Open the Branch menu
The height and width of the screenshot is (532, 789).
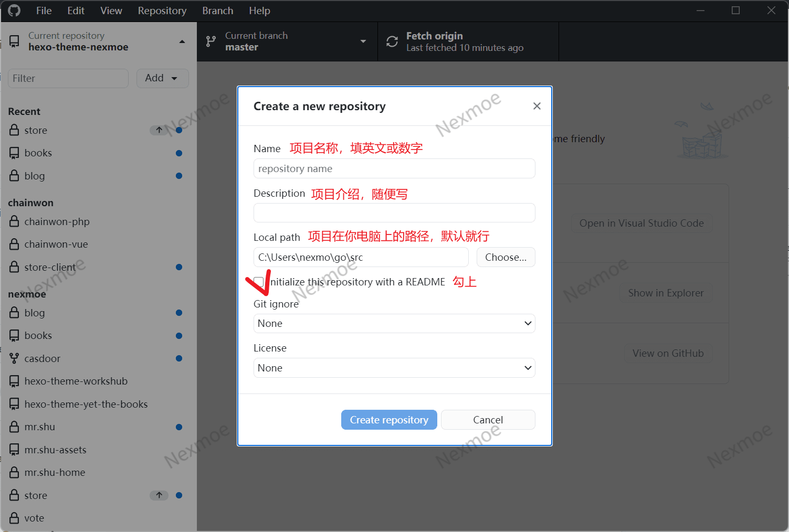pyautogui.click(x=217, y=10)
